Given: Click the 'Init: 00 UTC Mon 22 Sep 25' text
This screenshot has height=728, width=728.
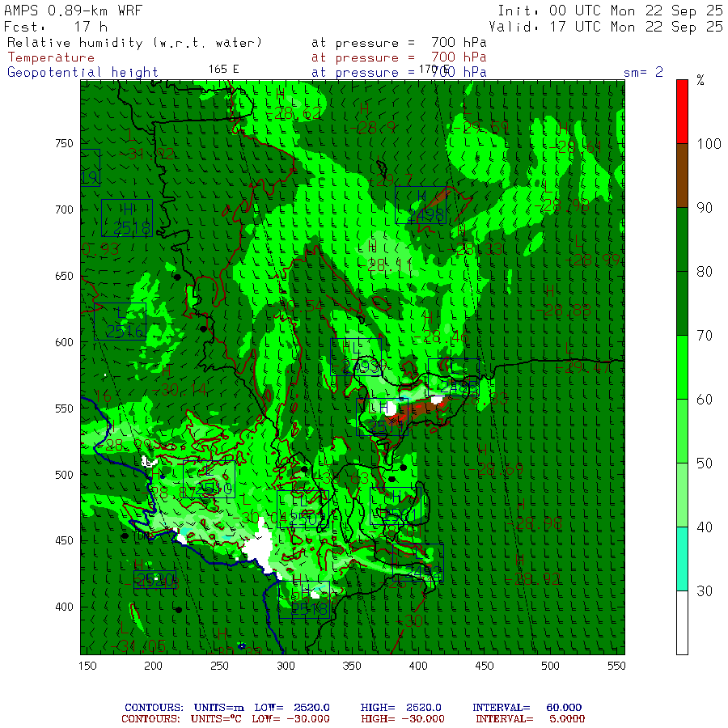Looking at the screenshot, I should point(610,11).
